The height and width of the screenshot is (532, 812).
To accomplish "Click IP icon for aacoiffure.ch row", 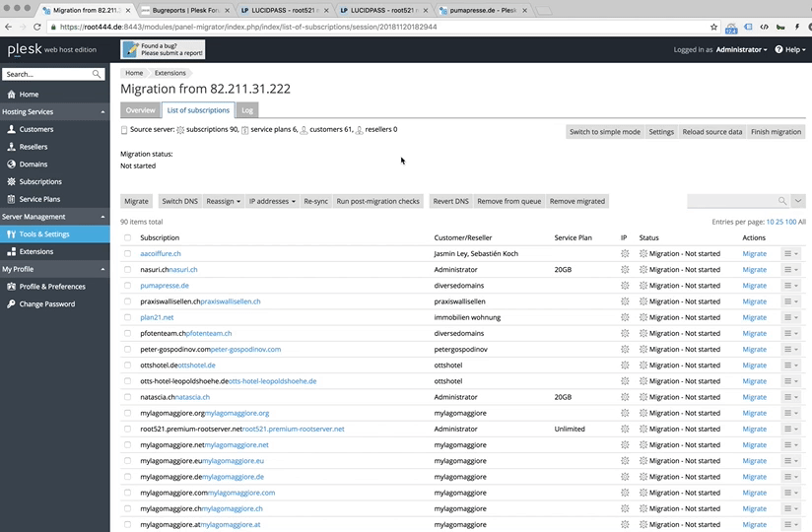I will (x=625, y=253).
